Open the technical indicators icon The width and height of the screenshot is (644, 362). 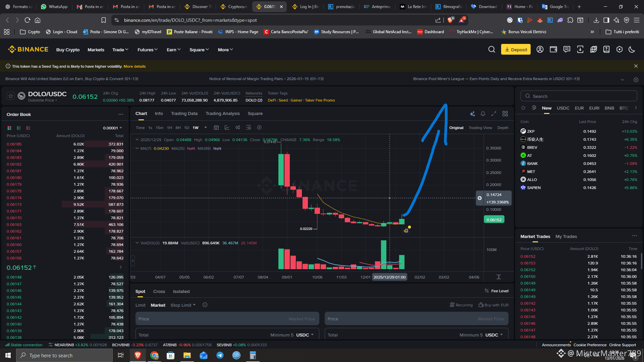tap(227, 128)
